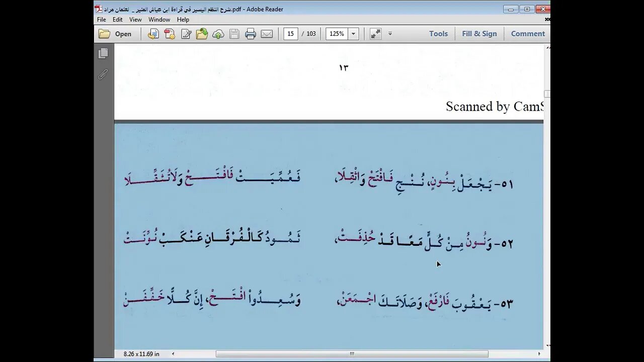Open the Edit menu
Image resolution: width=644 pixels, height=362 pixels.
click(117, 20)
